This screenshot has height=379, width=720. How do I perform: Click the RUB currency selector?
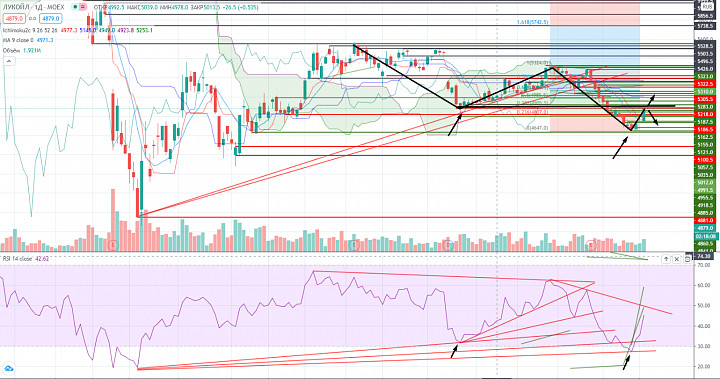point(707,7)
